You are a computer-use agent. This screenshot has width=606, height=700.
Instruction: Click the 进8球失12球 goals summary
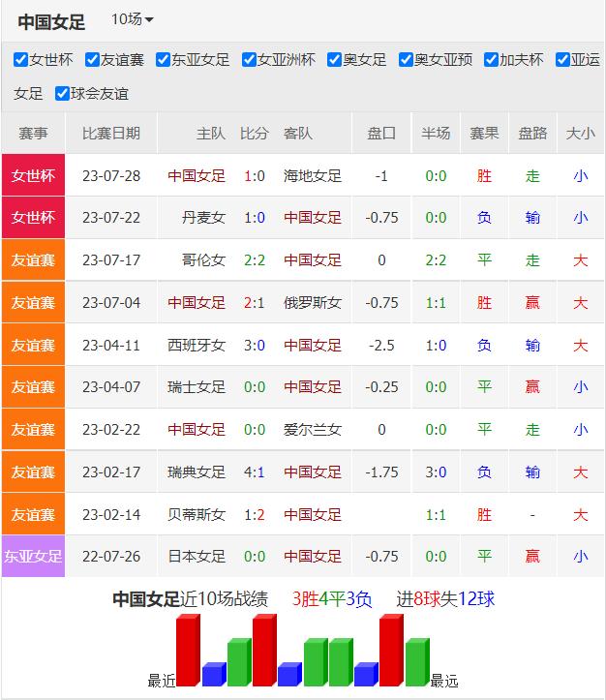pyautogui.click(x=445, y=598)
